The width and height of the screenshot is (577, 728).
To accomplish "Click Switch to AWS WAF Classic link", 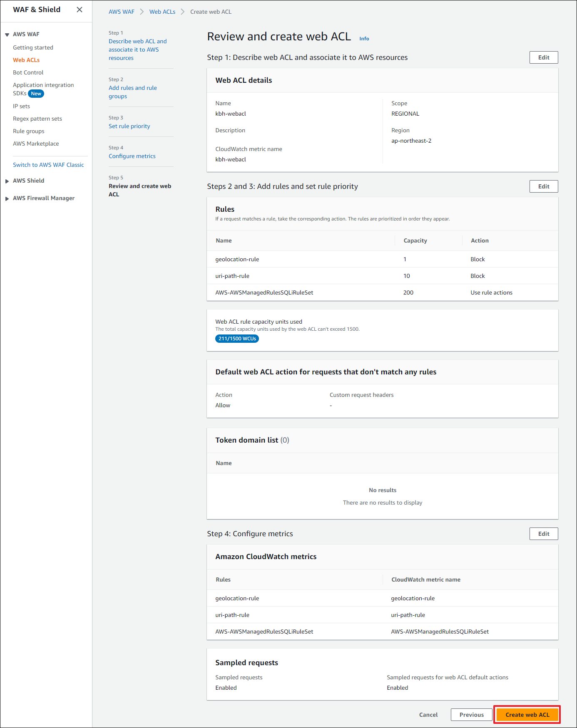I will [48, 165].
